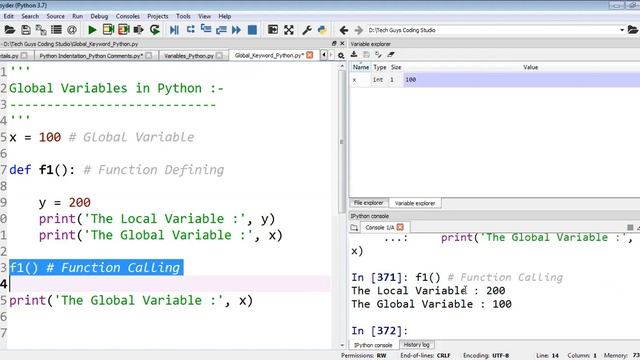Open the Debug menu
The image size is (640, 360).
point(99,16)
